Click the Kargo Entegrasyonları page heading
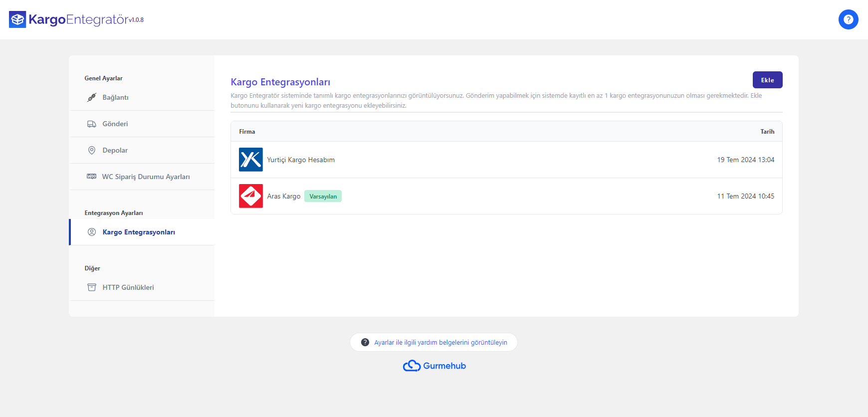This screenshot has width=868, height=417. [280, 82]
